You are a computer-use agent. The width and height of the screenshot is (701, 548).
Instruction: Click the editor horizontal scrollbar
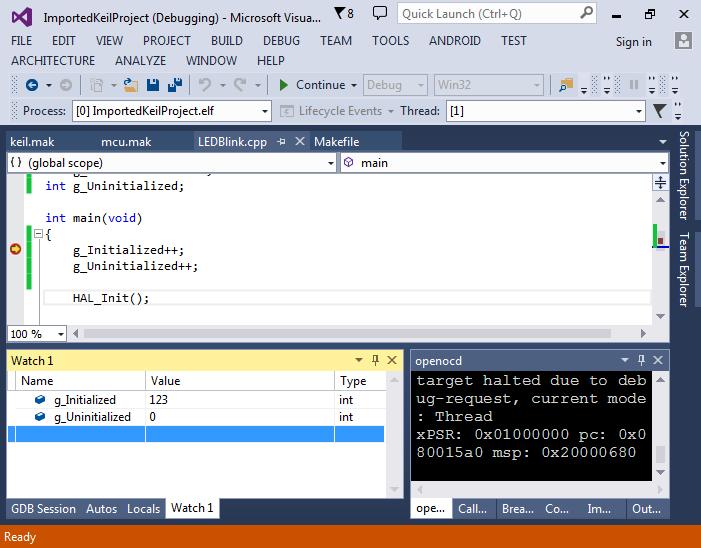click(x=347, y=333)
